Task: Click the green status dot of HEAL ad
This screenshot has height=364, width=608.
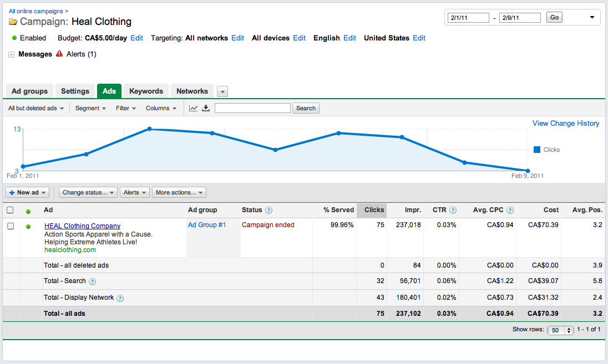Action: pos(28,227)
